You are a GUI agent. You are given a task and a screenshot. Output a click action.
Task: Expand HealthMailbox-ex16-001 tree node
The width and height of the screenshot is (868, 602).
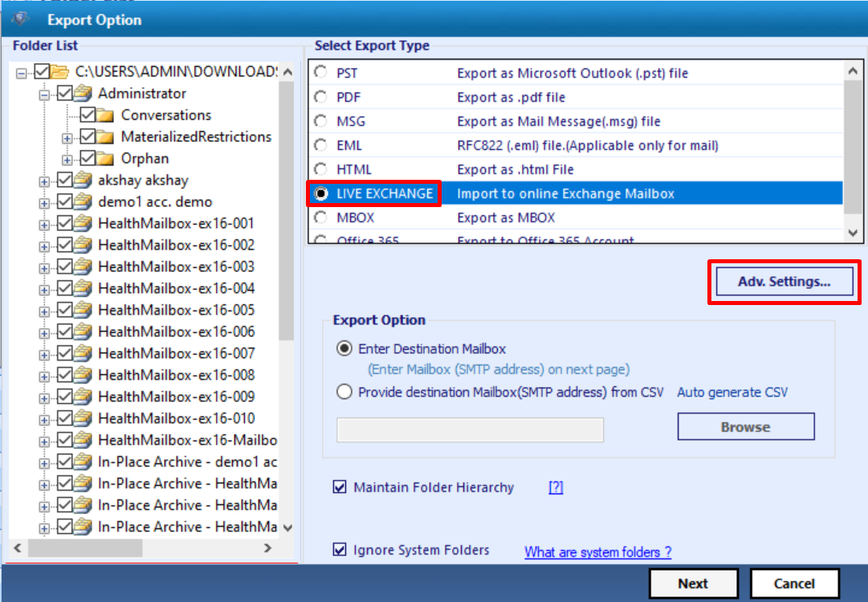click(x=44, y=224)
